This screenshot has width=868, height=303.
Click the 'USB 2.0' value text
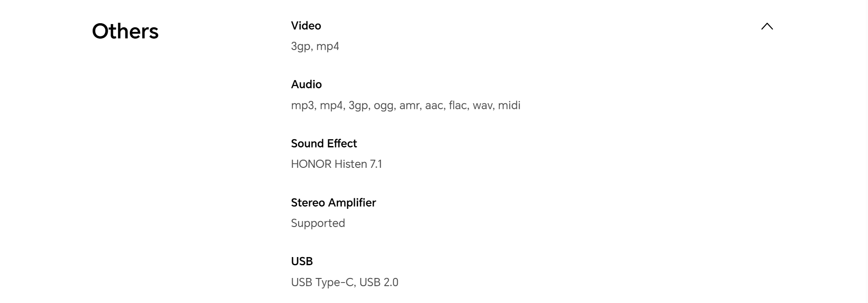click(x=379, y=283)
